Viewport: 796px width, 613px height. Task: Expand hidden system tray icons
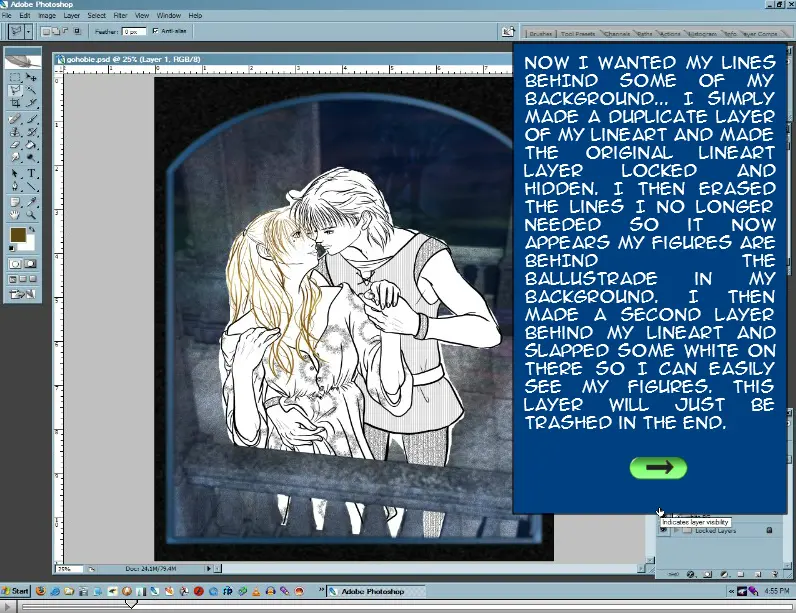(x=731, y=591)
